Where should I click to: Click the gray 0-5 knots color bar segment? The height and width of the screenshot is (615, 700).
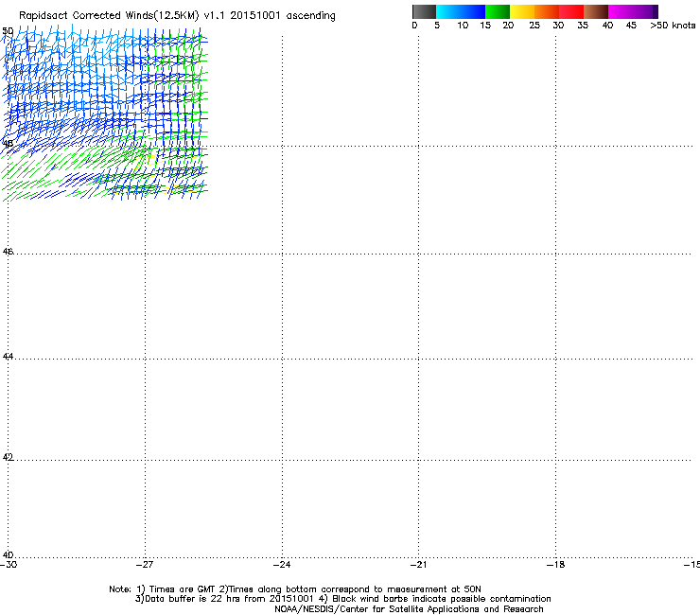(424, 11)
